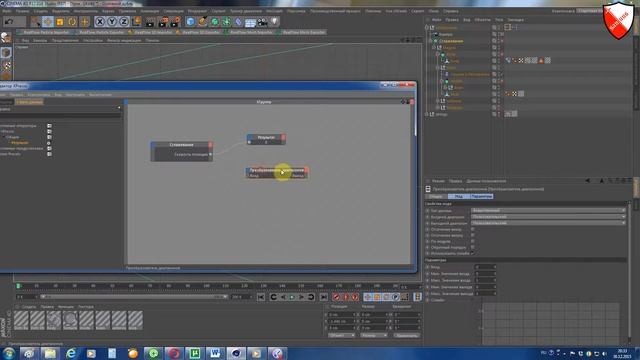The height and width of the screenshot is (360, 640).
Task: Open the MoGraph main menu
Action: pos(274,11)
